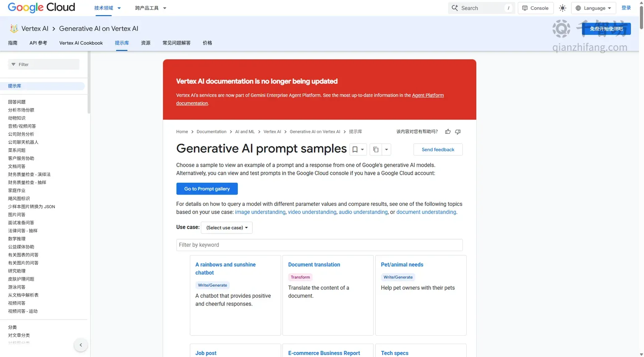Screen dimensions: 644x357
Task: Click the Go to Prompt gallery button
Action: [x=207, y=189]
